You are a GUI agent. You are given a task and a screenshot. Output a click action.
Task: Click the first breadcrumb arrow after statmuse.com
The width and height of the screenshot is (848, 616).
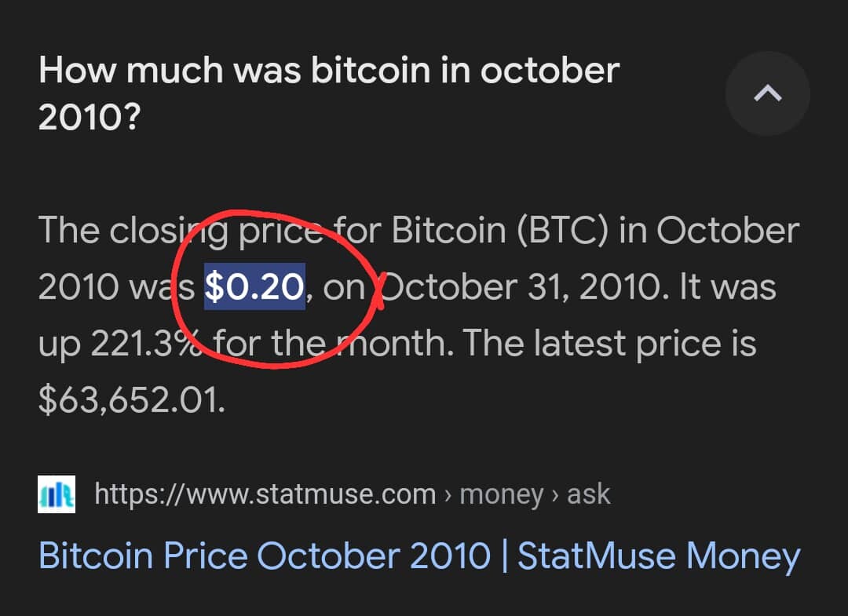[448, 495]
